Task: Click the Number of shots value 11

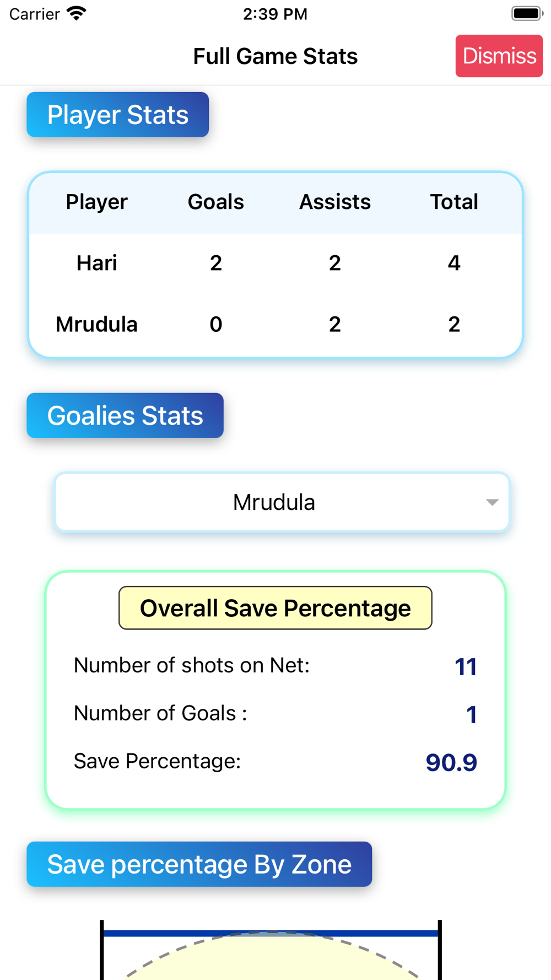Action: point(466,666)
